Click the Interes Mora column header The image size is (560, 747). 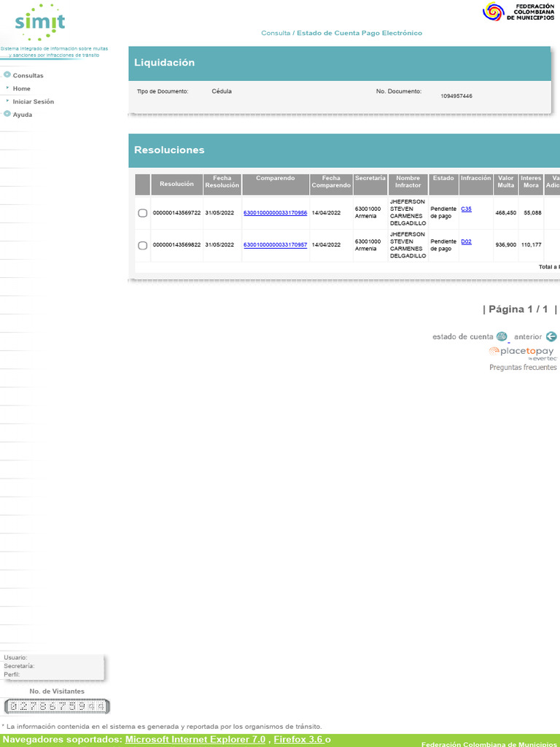point(531,185)
